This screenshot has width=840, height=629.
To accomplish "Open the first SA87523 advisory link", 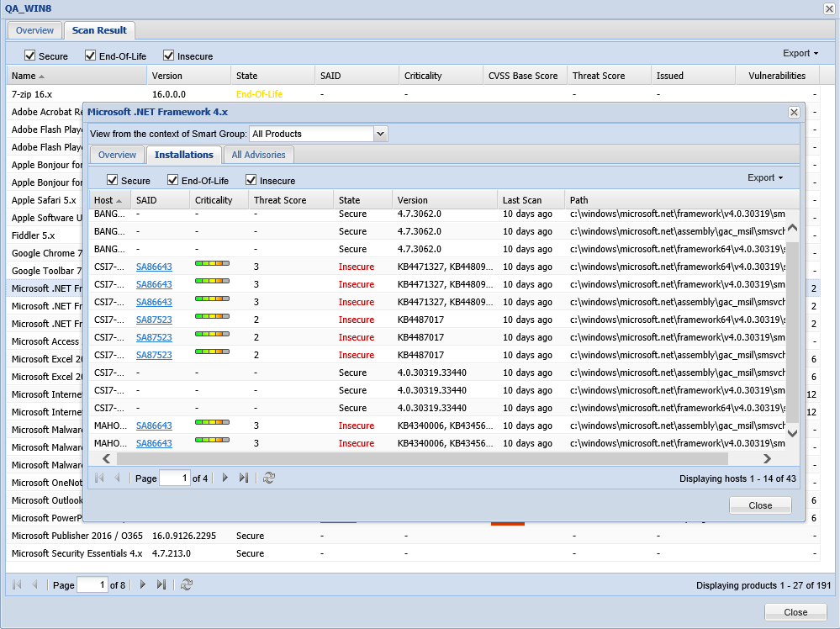I will (x=154, y=320).
